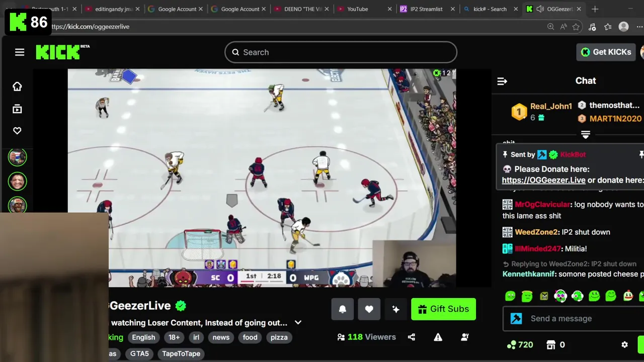Open browser zoom magnifier in address bar

pyautogui.click(x=550, y=27)
